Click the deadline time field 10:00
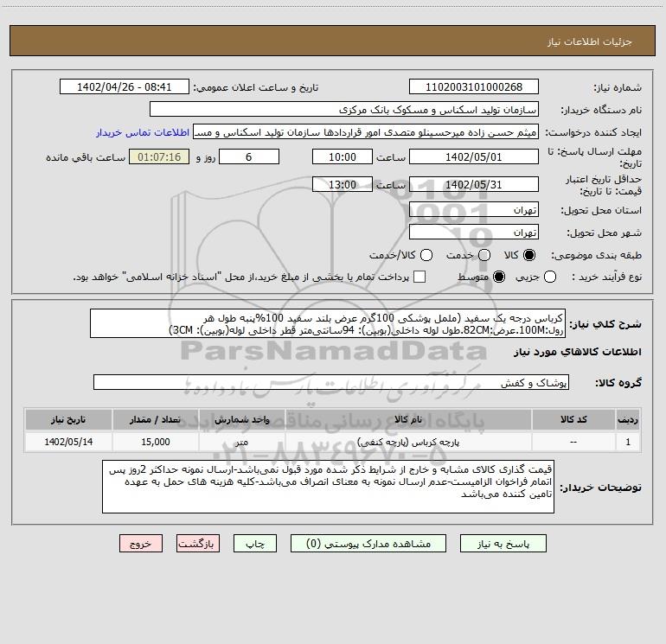The image size is (666, 644). (x=343, y=156)
